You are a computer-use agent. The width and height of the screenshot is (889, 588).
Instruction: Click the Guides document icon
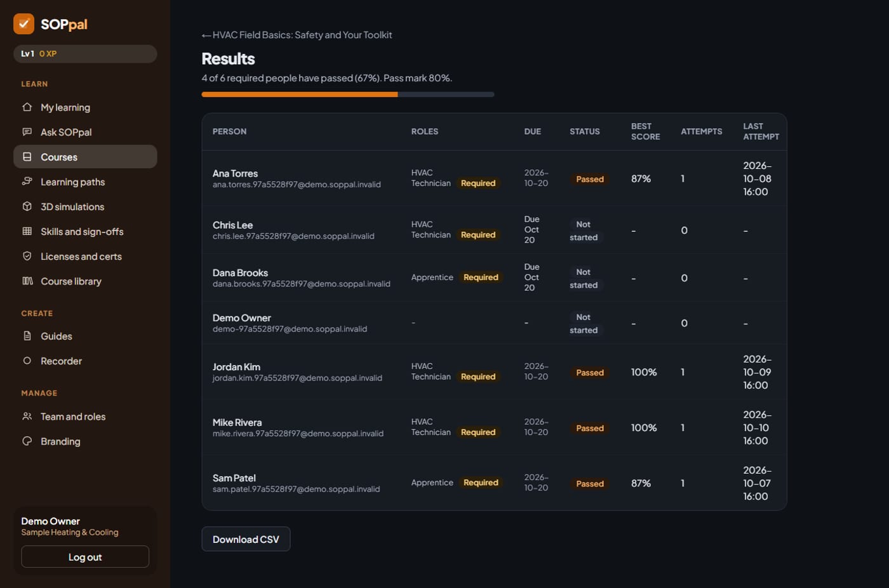(27, 336)
